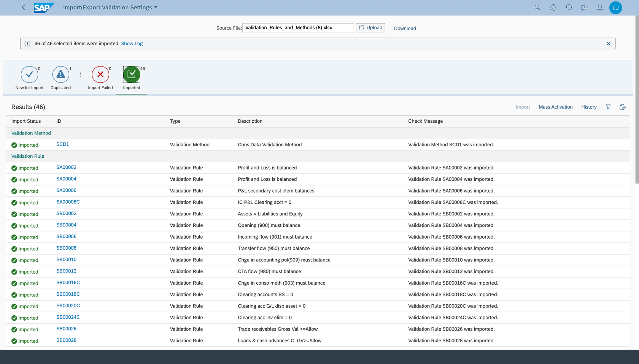Open rule SB00018C link
This screenshot has width=639, height=364.
click(x=68, y=294)
